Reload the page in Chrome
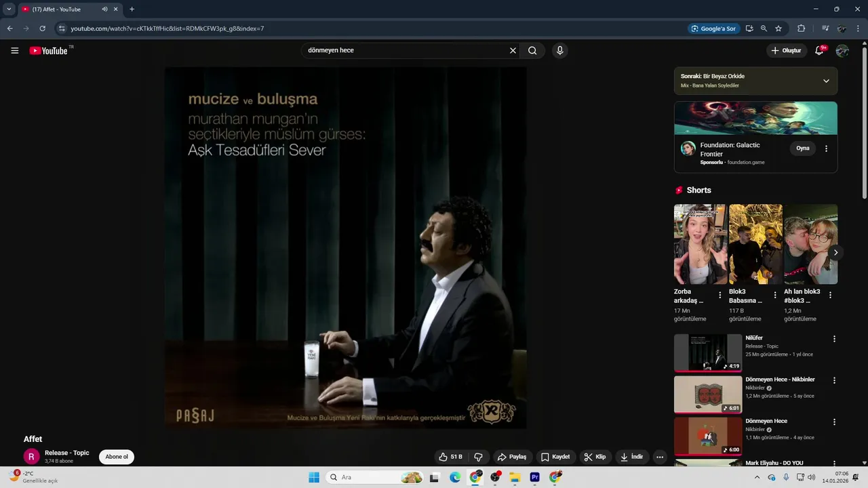 (42, 28)
